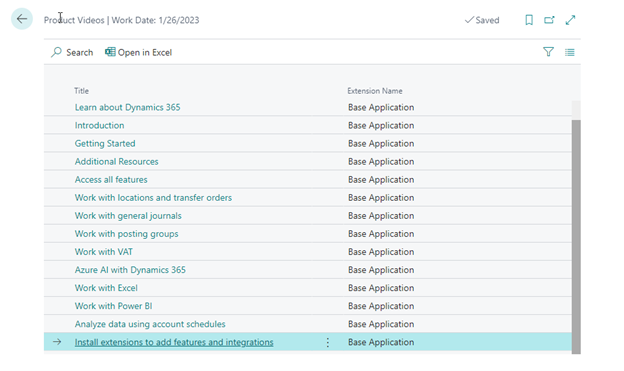This screenshot has width=624, height=371.
Task: Select Base Application cell in Work with Excel row
Action: click(x=381, y=288)
